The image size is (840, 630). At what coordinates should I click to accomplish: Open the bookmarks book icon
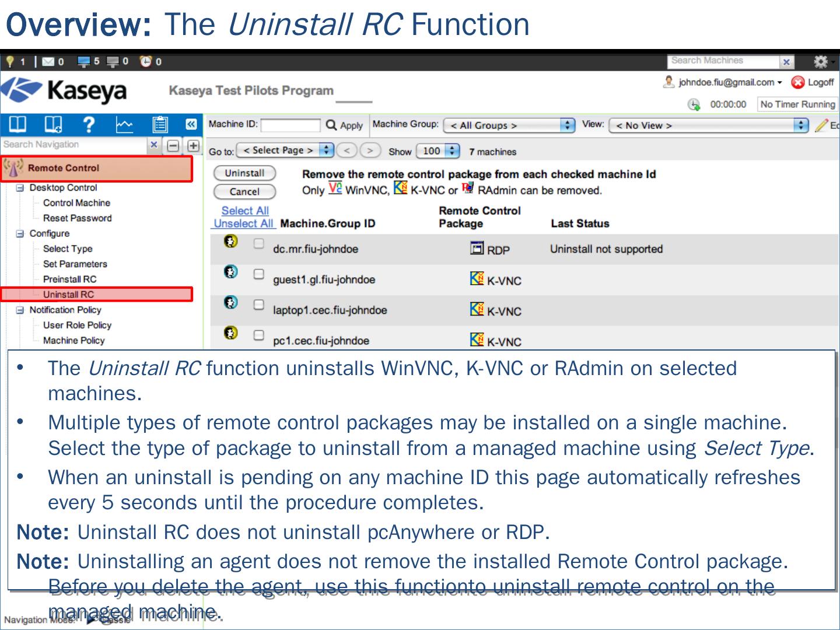click(x=53, y=124)
